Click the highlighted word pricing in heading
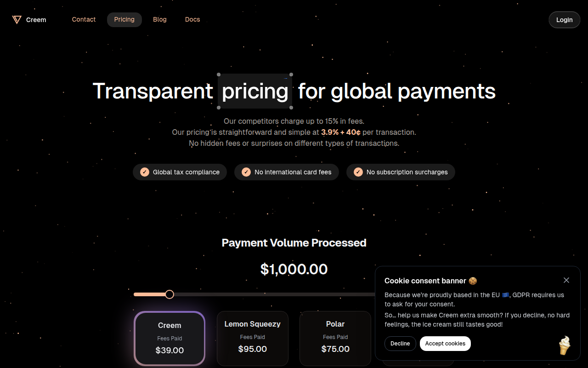 (255, 91)
